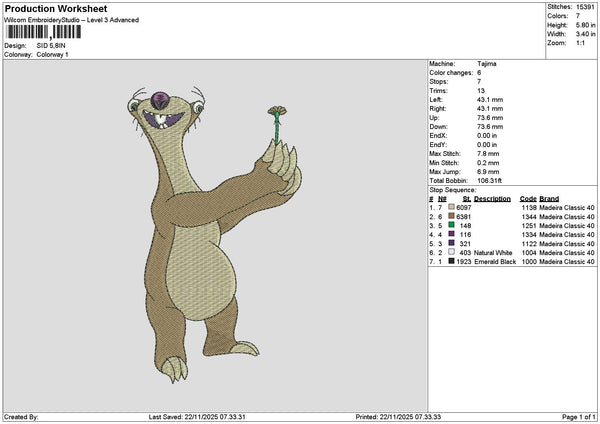Click the dark purple 321 thread swatch

tap(451, 243)
